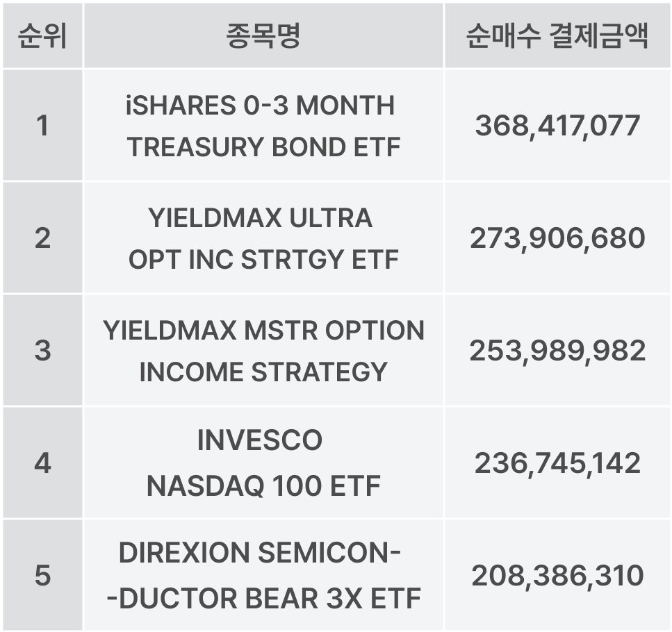Select the amount 273,906,680
This screenshot has width=672, height=632.
(x=557, y=238)
